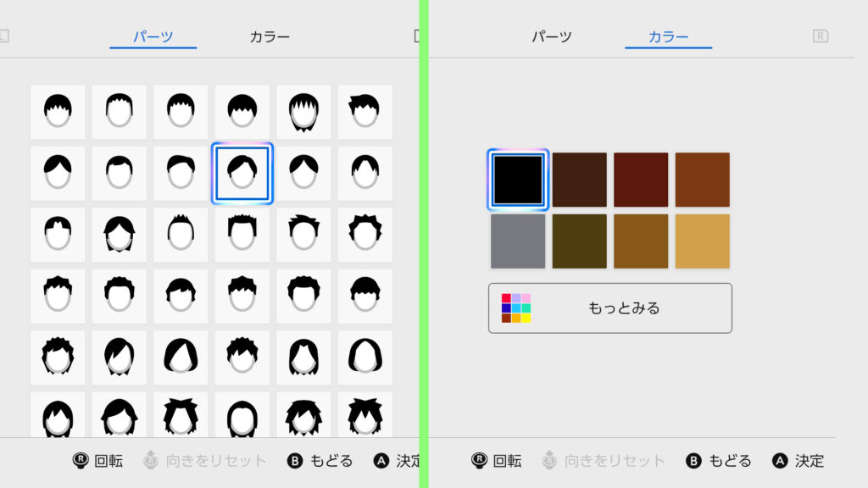This screenshot has height=488, width=868.
Task: Click the multicolor palette icon on もっとみる
Action: (515, 308)
